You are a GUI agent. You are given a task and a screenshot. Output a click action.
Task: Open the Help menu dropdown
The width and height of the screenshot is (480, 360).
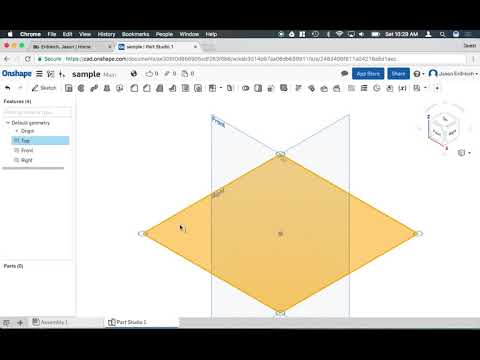point(419,74)
